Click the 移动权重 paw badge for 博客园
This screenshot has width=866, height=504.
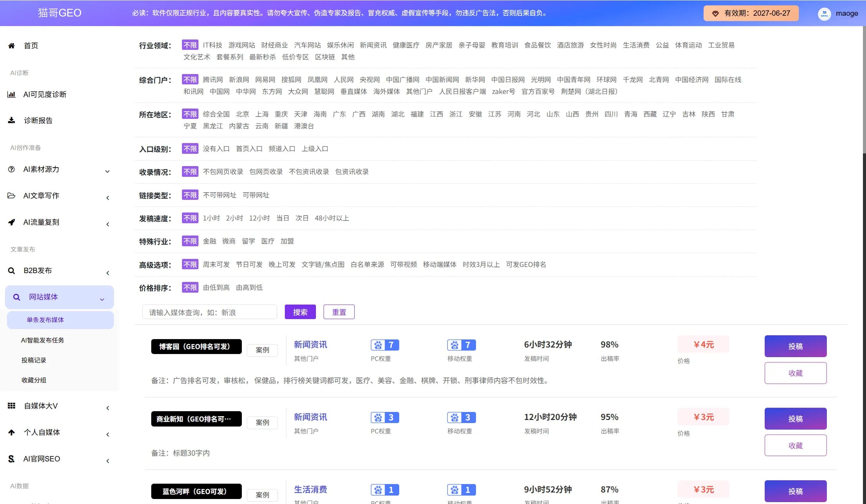pyautogui.click(x=461, y=345)
